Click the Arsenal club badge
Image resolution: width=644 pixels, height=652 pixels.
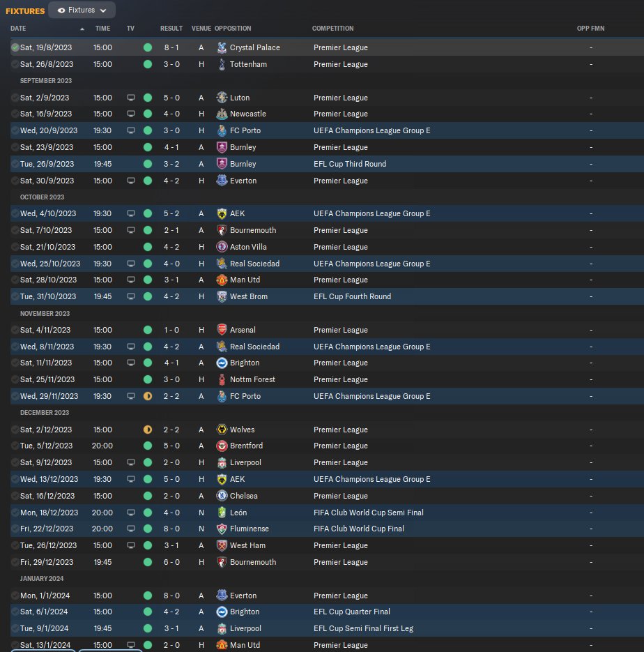(x=222, y=330)
